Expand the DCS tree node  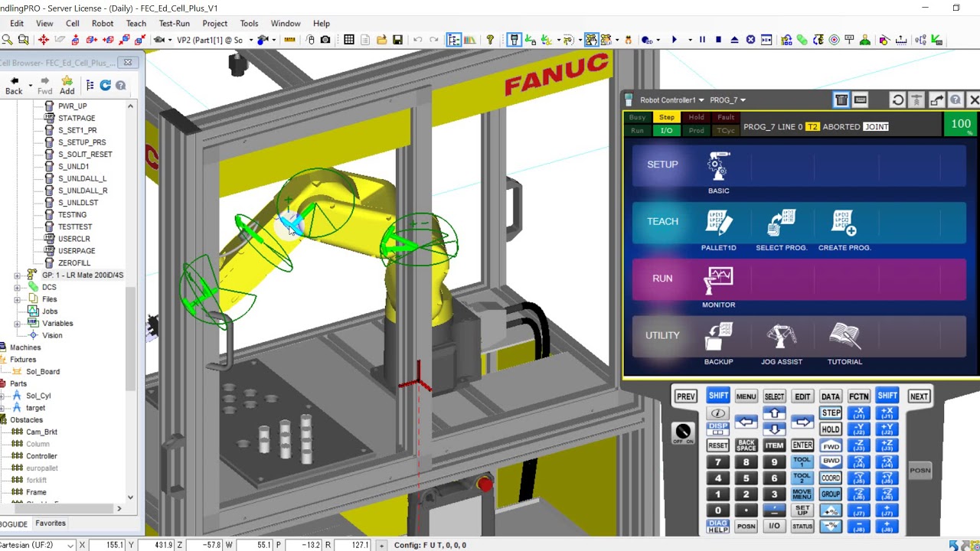[x=18, y=288]
